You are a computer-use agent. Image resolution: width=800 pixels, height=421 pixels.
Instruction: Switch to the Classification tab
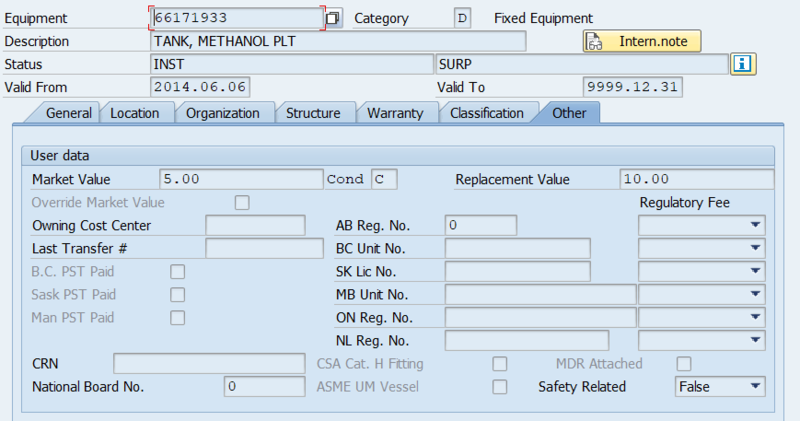487,113
